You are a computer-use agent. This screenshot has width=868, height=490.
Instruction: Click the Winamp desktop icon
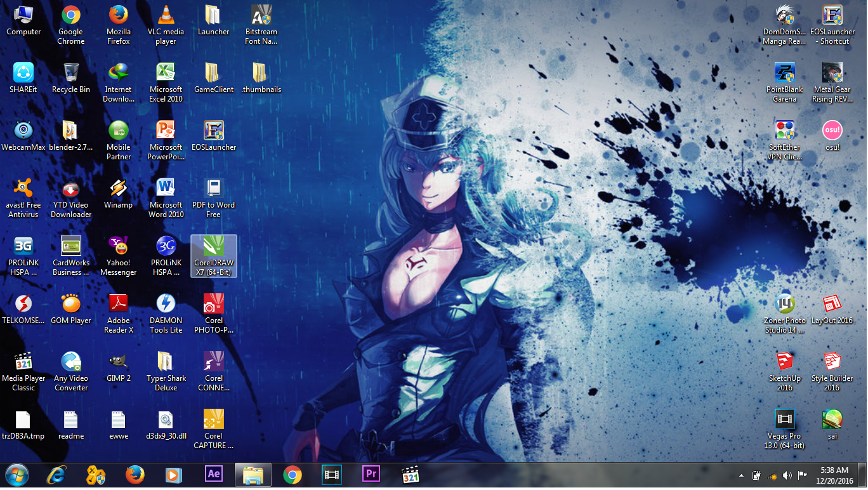point(119,194)
